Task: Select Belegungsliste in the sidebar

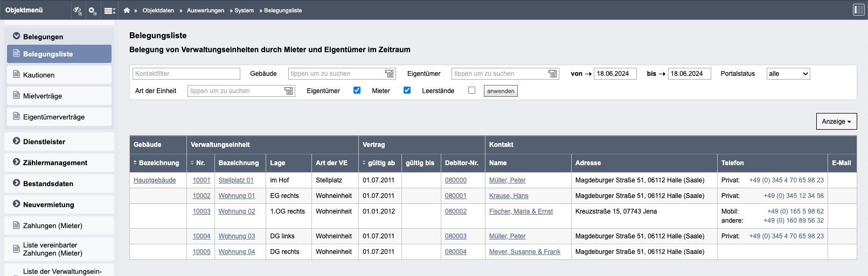Action: 59,54
